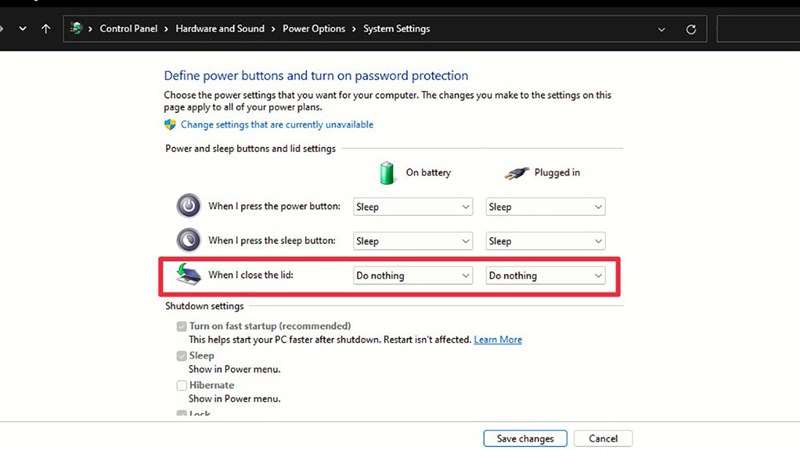Enable the Hibernate checkbox

[182, 385]
